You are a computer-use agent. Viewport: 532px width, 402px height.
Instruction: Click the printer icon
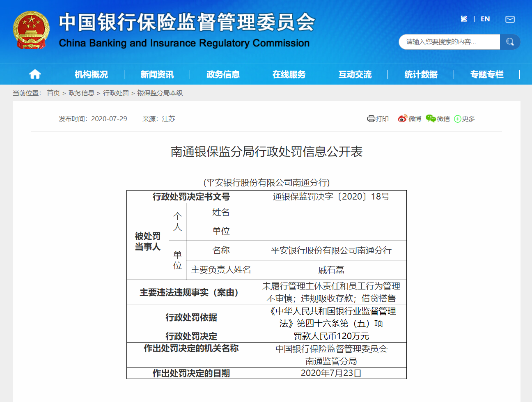[371, 119]
